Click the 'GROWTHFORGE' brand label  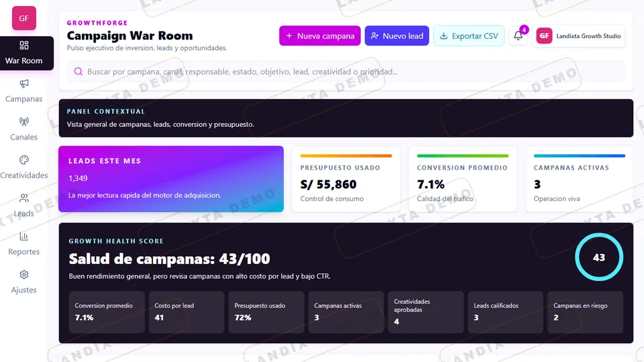[x=97, y=23]
